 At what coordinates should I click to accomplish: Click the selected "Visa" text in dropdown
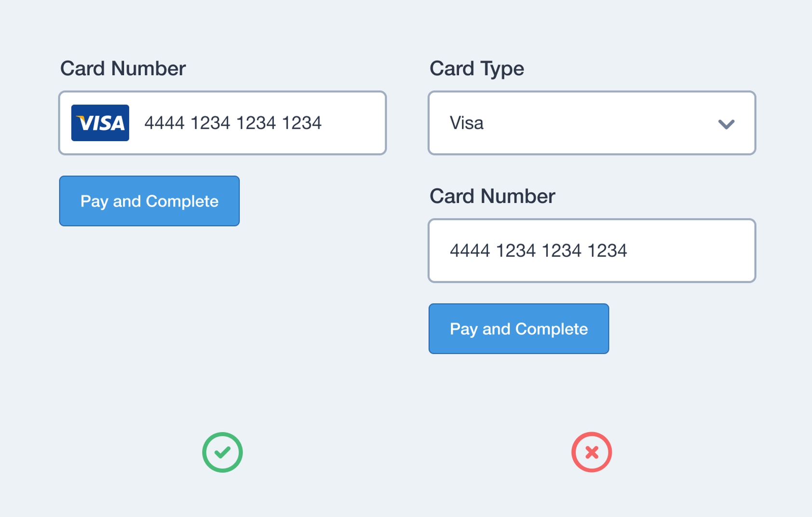point(466,123)
